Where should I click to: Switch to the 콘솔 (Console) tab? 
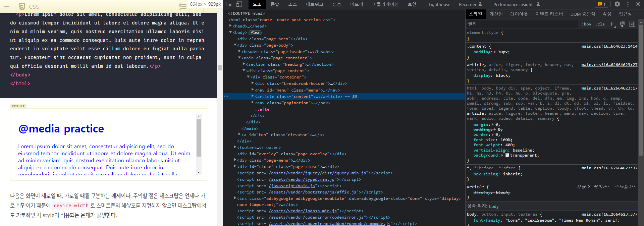click(275, 4)
